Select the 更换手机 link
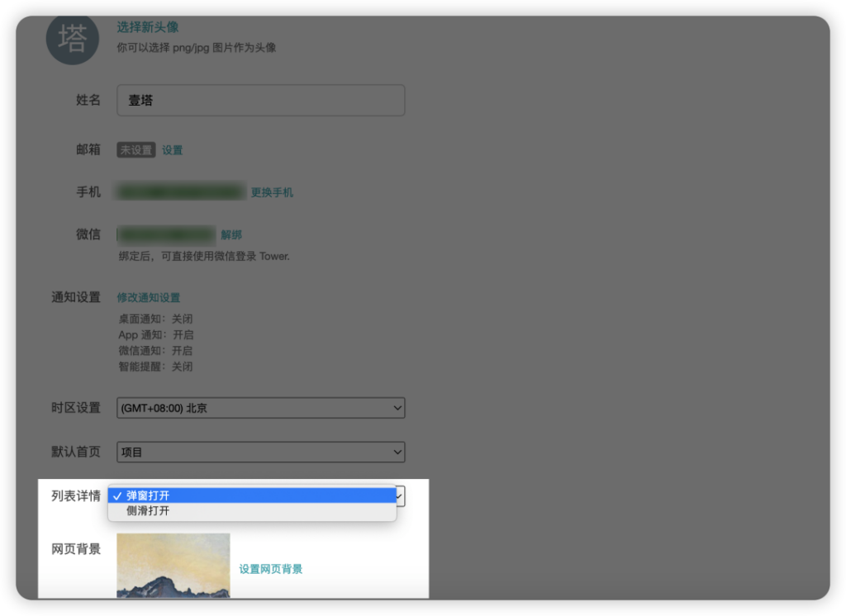 [x=272, y=192]
